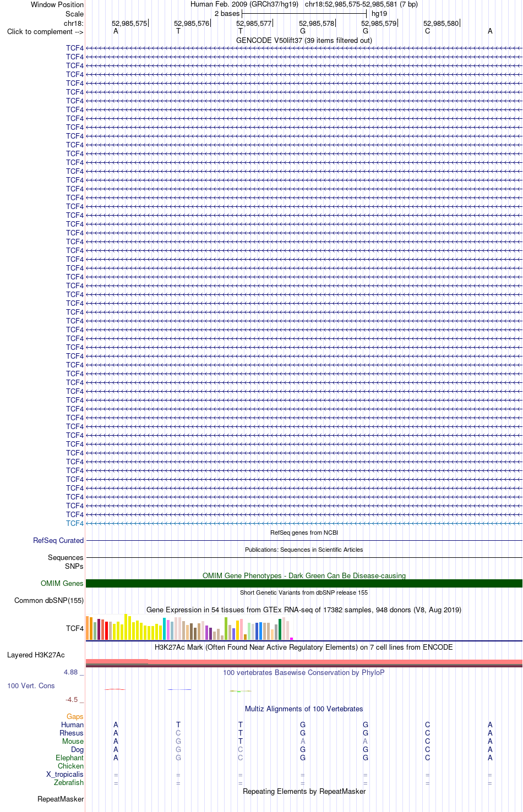Image resolution: width=523 pixels, height=812 pixels.
Task: Open 'Publications: Sequences in Scientific Articles' title
Action: coord(304,550)
